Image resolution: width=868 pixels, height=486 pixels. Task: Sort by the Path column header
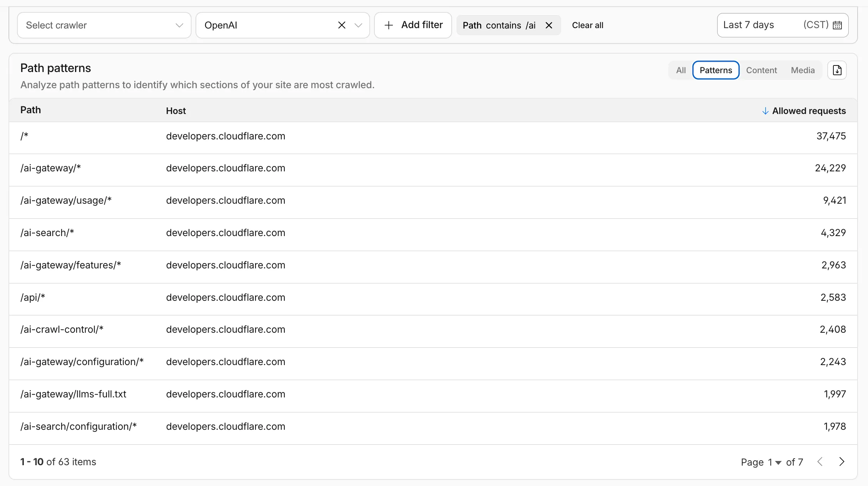(30, 110)
